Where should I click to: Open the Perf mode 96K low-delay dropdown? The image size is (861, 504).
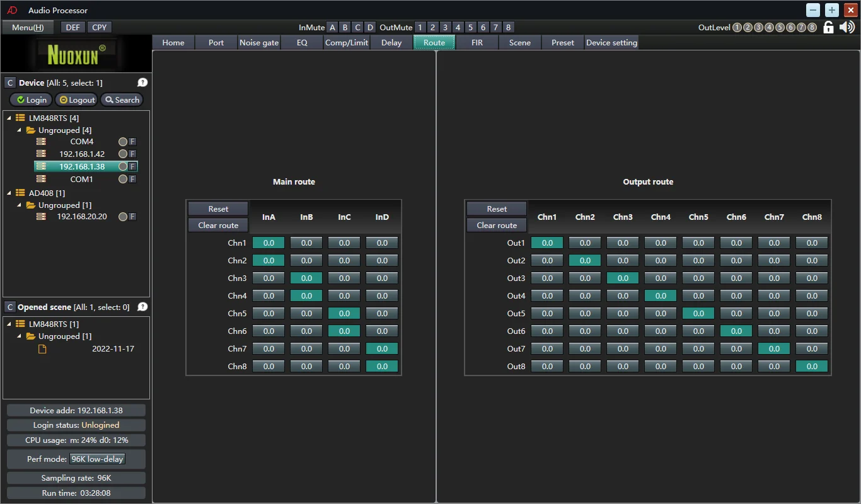pos(98,459)
